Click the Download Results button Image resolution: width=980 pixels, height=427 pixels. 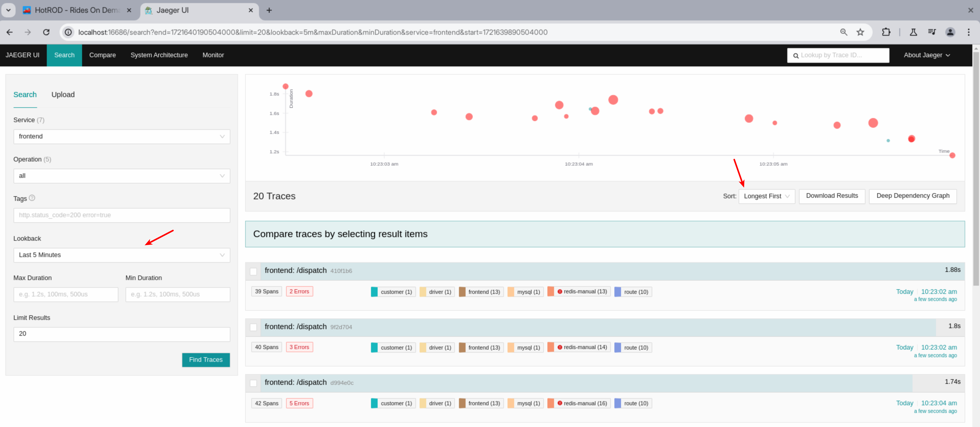(x=832, y=196)
